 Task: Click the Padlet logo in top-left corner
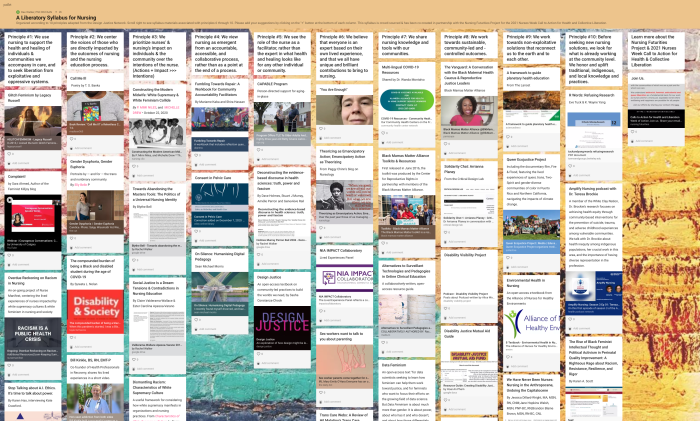coord(6,4)
